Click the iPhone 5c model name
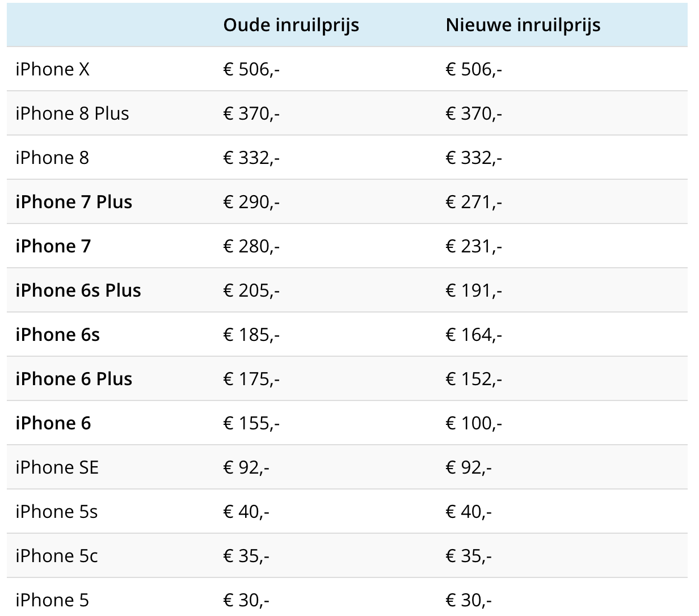The height and width of the screenshot is (616, 699). tap(56, 556)
